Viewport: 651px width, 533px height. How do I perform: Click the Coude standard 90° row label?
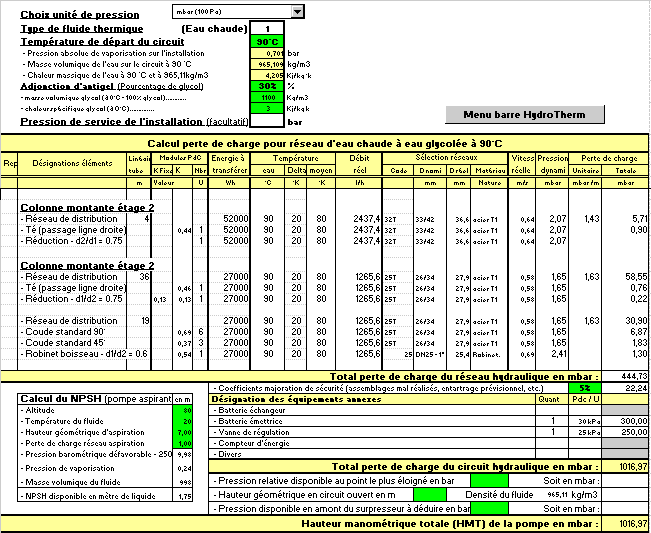click(x=66, y=332)
